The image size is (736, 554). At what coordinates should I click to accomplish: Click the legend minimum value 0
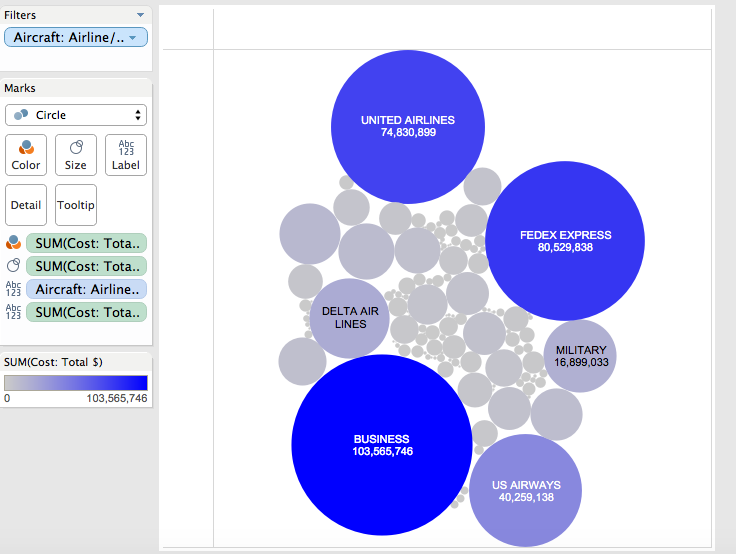point(7,399)
